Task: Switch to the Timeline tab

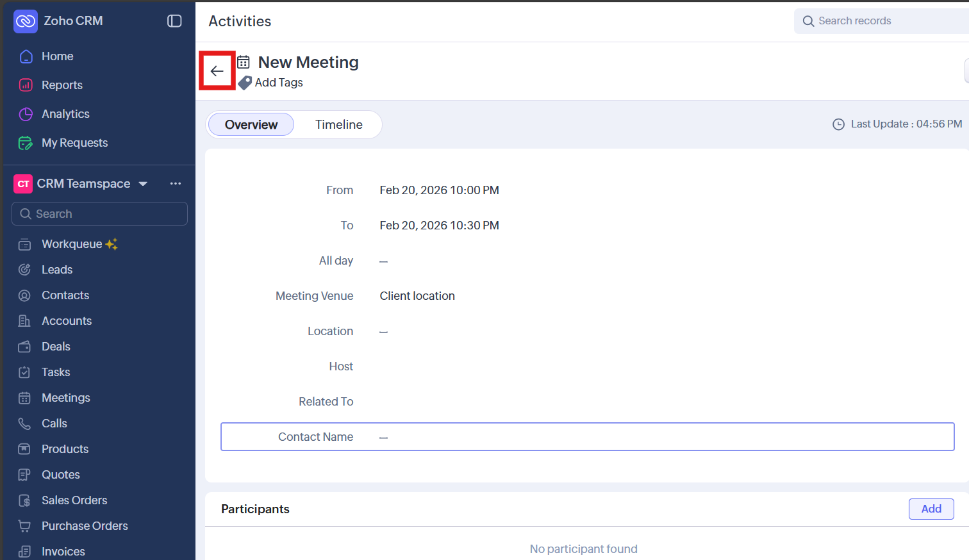Action: tap(338, 125)
